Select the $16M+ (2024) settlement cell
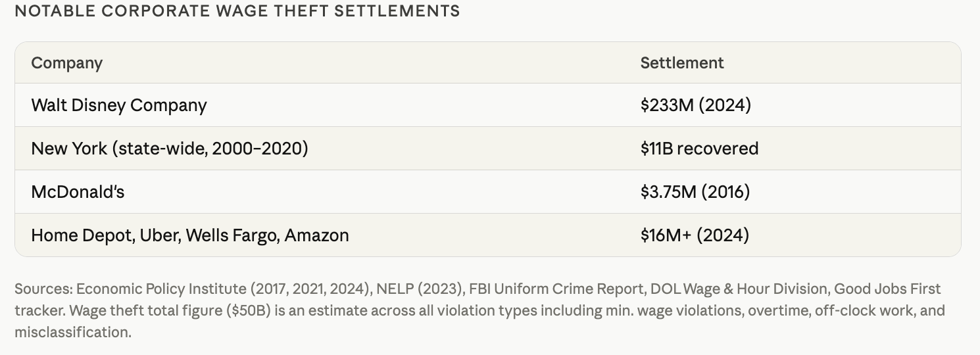The height and width of the screenshot is (355, 980). click(695, 235)
